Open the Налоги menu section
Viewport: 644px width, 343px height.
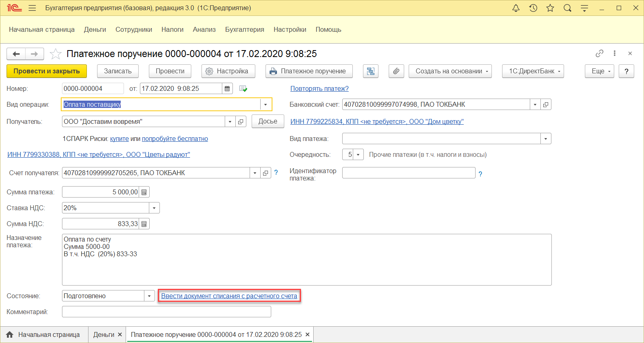click(x=173, y=29)
